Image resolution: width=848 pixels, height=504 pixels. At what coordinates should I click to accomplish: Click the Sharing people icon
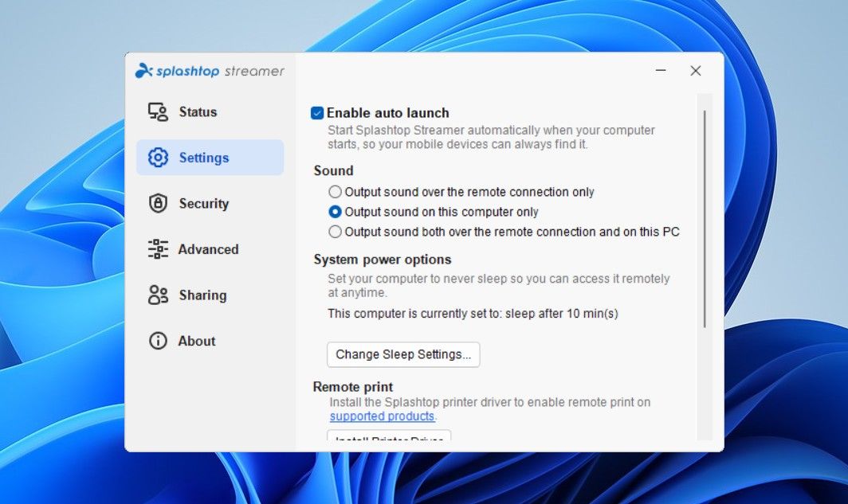coord(158,295)
